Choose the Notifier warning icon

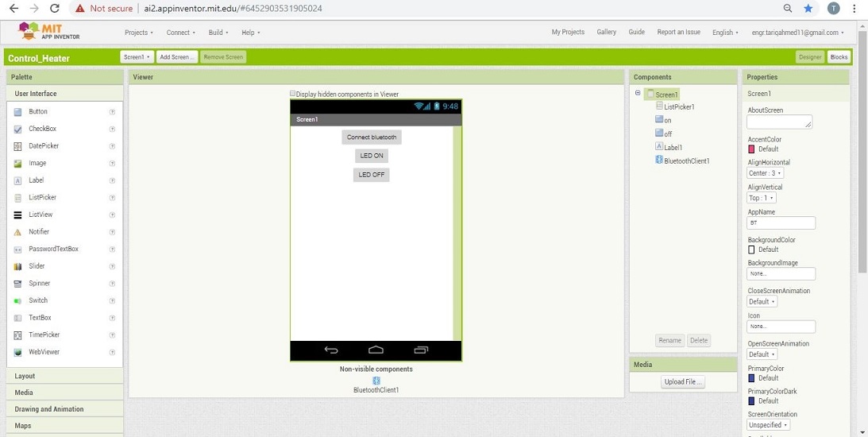17,232
